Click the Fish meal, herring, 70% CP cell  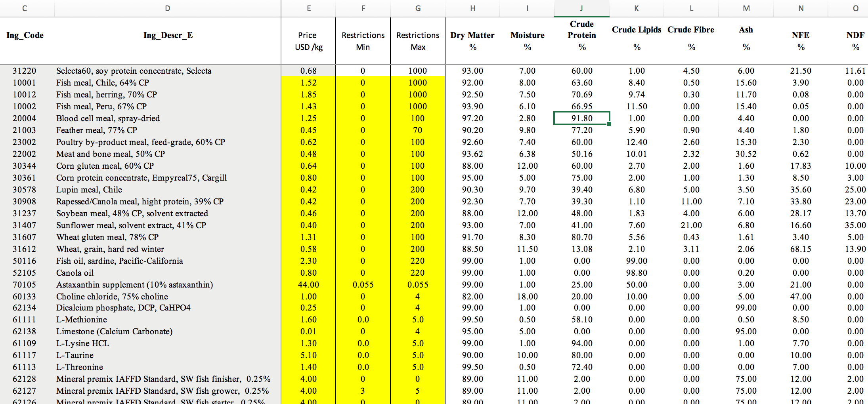(x=107, y=94)
